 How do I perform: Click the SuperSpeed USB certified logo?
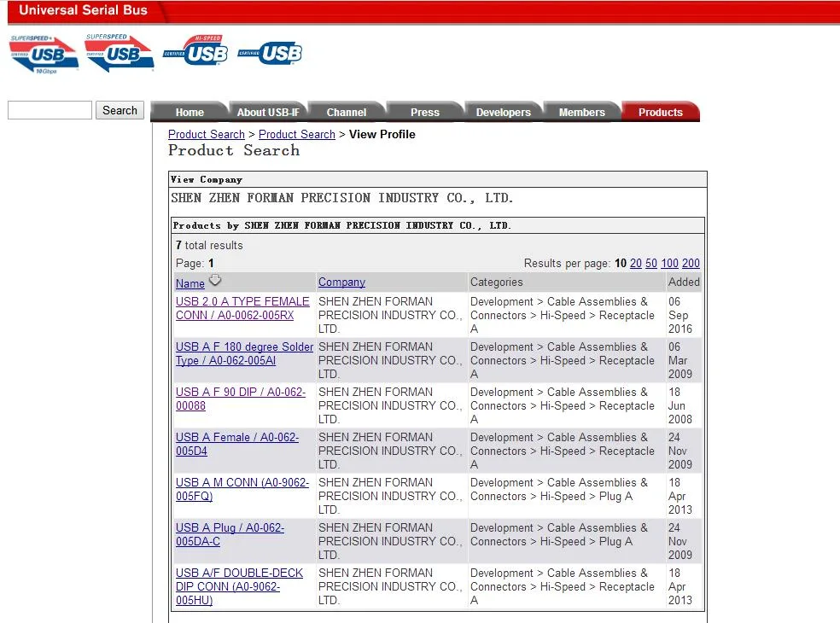coord(120,53)
